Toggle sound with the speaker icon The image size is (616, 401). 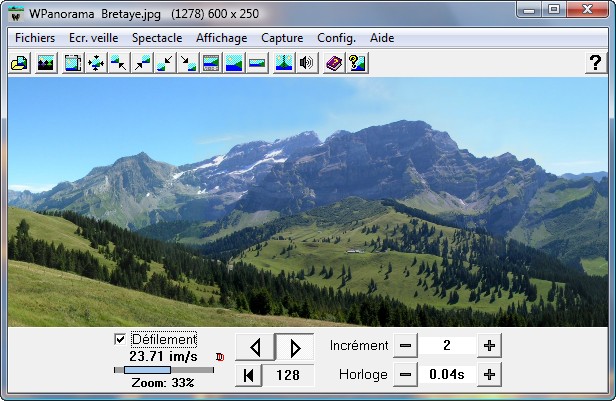307,63
